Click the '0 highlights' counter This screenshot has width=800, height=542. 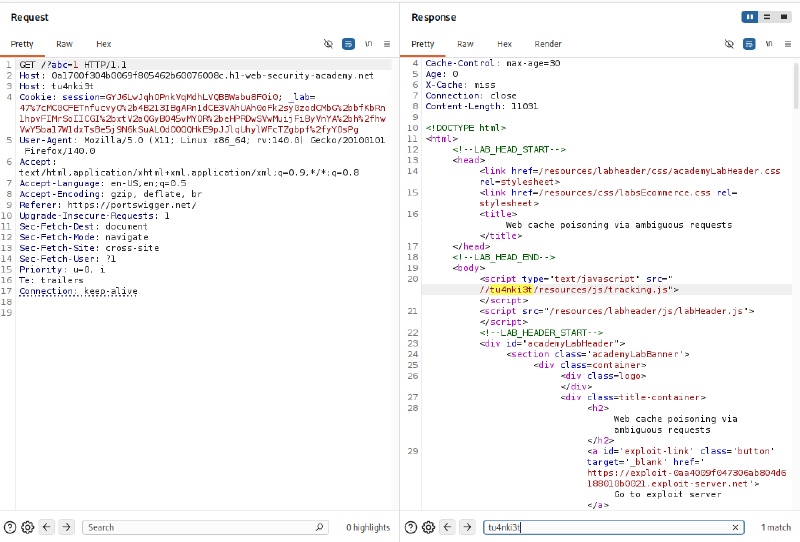[x=368, y=527]
